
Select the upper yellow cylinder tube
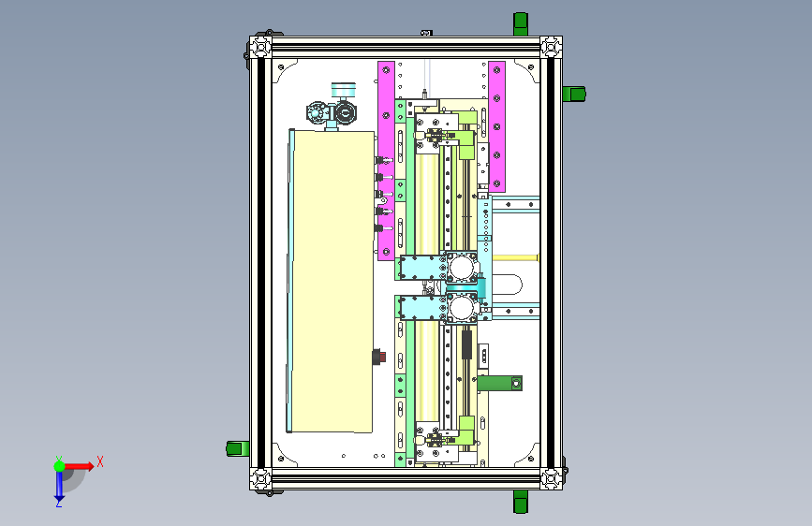(427, 204)
